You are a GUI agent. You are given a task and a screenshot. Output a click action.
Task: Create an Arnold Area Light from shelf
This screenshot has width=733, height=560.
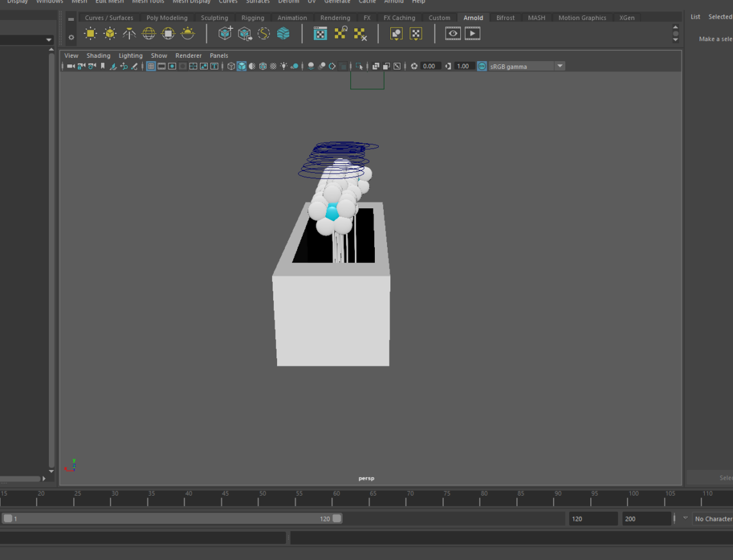click(x=90, y=33)
